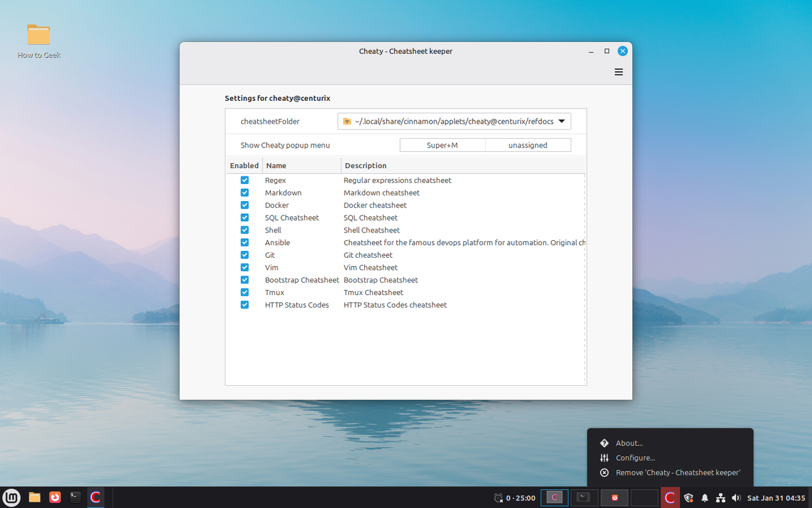This screenshot has height=508, width=812.
Task: Toggle the Ansible cheatsheet checkbox
Action: [x=244, y=243]
